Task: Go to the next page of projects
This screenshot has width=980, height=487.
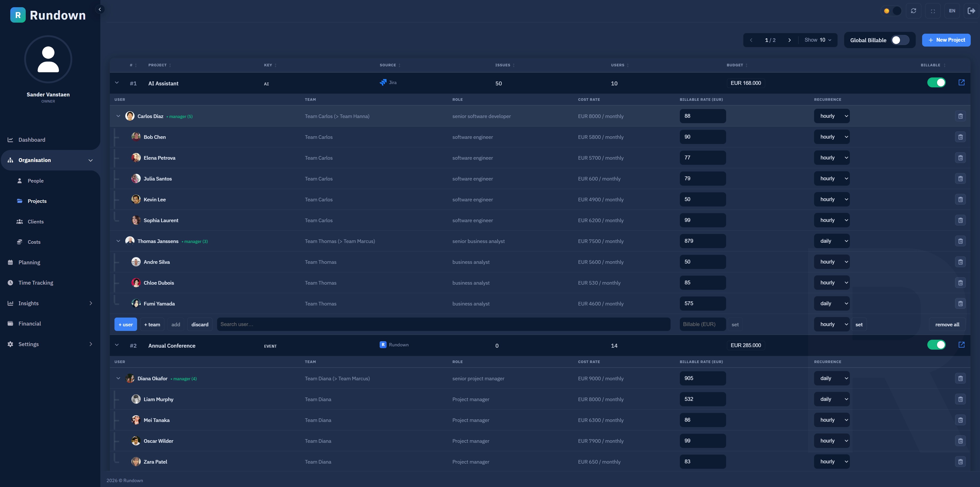Action: (789, 40)
